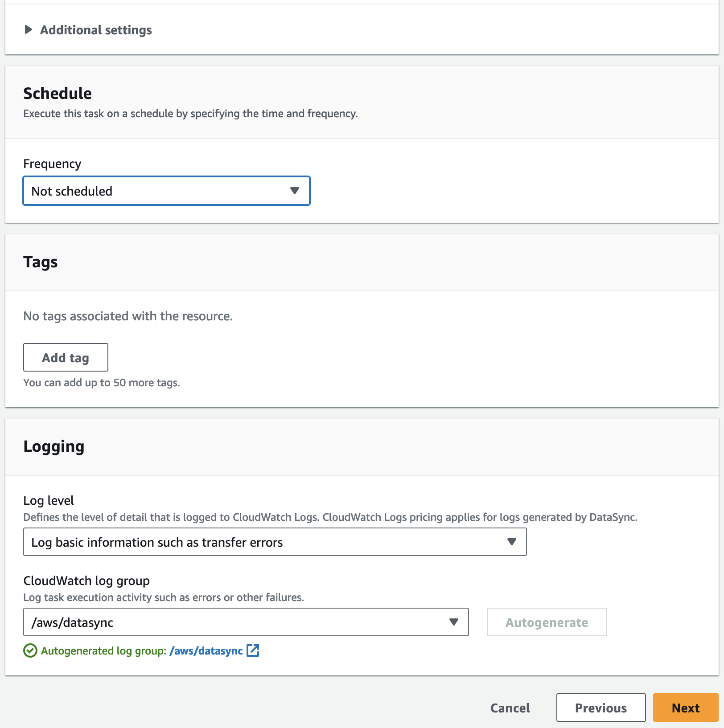Click the Frequency field label
The width and height of the screenshot is (724, 728).
tap(52, 164)
